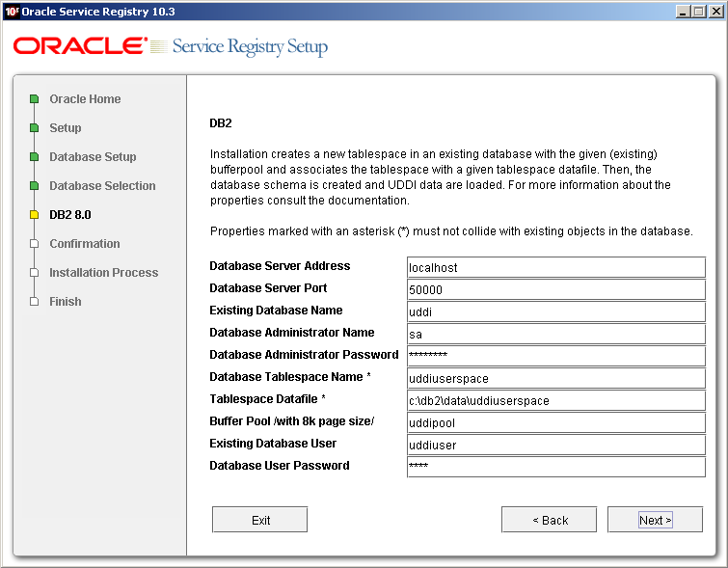Click the Database Administrator Name label

tap(292, 333)
